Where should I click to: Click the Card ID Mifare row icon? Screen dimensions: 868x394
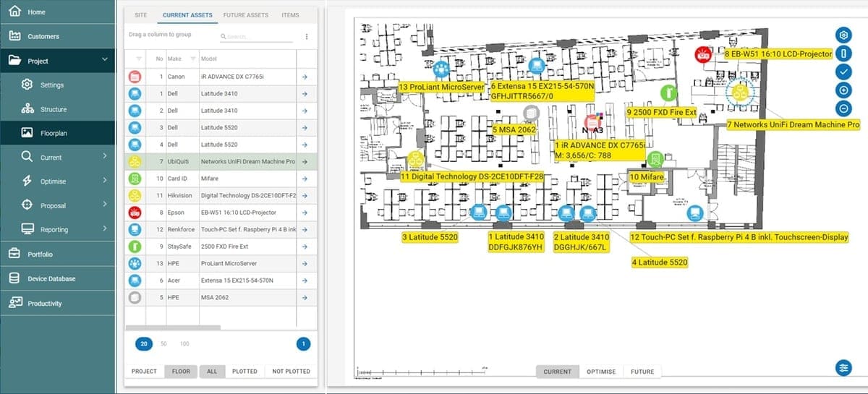click(134, 179)
